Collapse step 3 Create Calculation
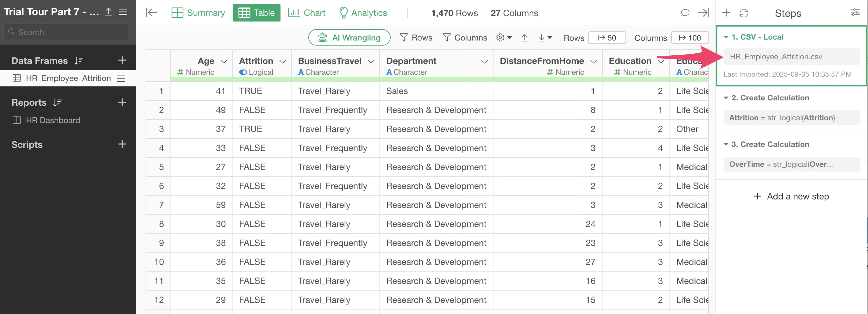Image resolution: width=868 pixels, height=314 pixels. click(x=726, y=144)
